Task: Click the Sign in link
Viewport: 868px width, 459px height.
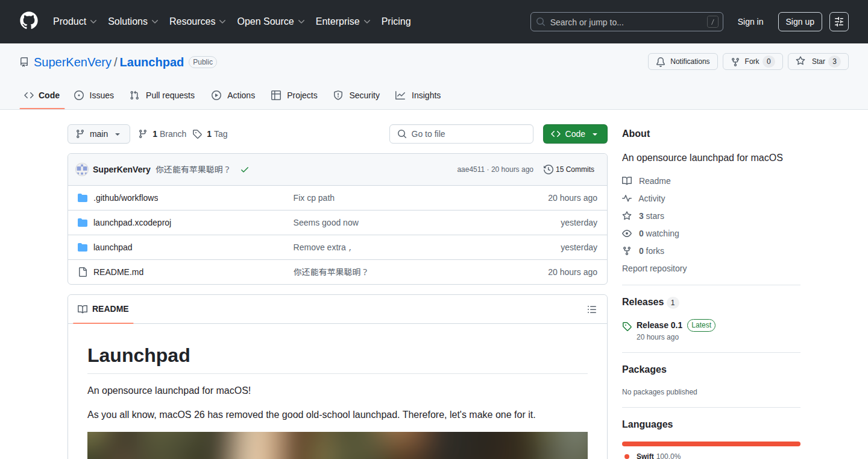Action: pyautogui.click(x=750, y=22)
